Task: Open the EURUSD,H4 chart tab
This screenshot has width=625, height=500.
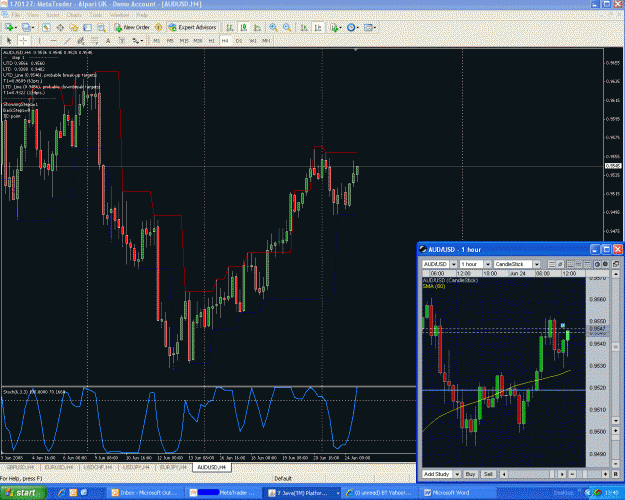Action: click(59, 467)
